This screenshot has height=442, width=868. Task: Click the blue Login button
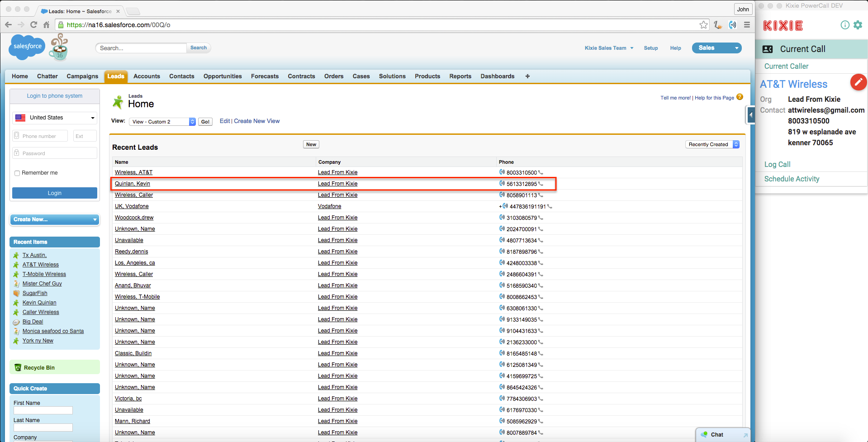[55, 193]
